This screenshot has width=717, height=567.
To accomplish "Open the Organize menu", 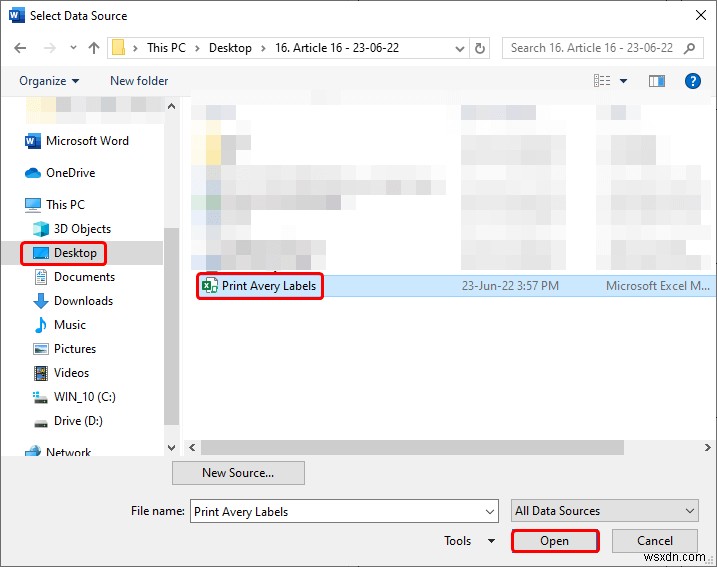I will pos(49,81).
